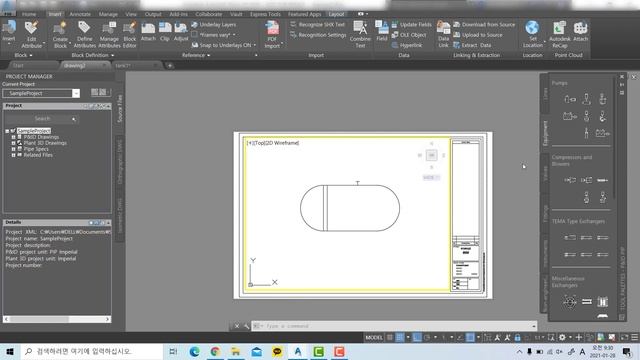Open the Data Link tool
The image size is (640, 360).
point(443,35)
